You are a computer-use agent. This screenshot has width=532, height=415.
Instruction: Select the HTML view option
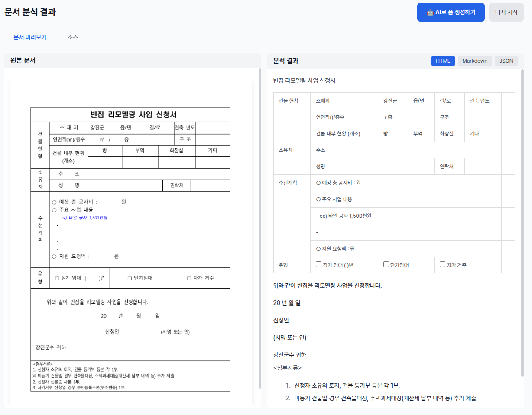point(443,61)
